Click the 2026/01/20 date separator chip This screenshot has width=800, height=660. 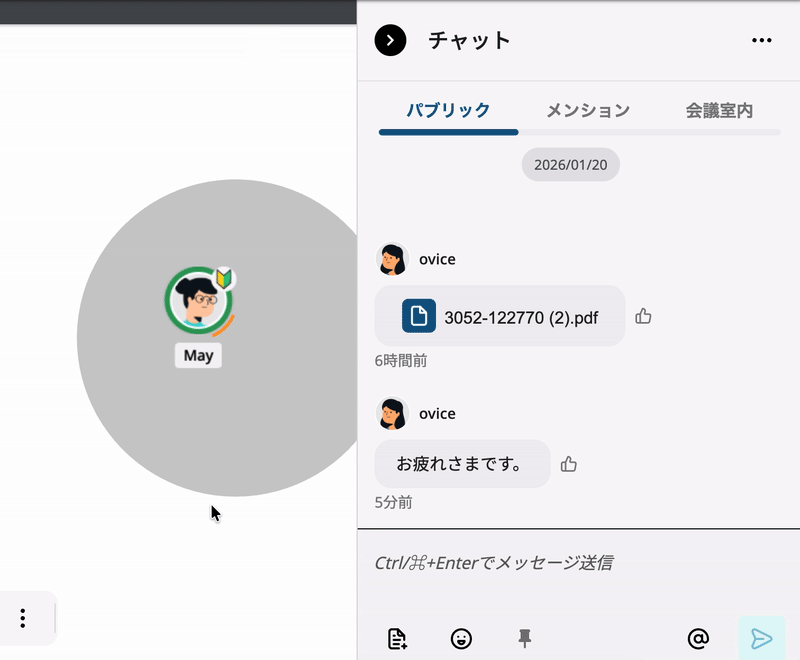570,164
